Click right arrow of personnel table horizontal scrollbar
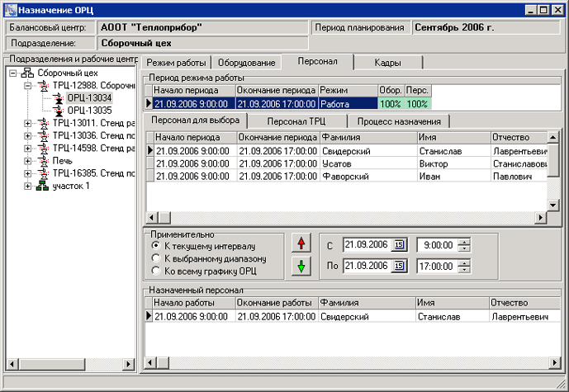Image resolution: width=569 pixels, height=392 pixels. point(541,218)
